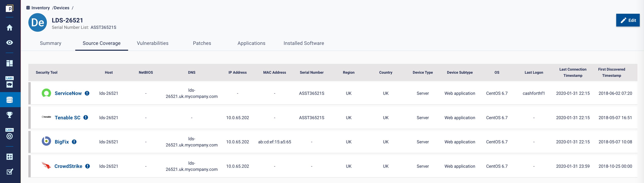The image size is (644, 183).
Task: Click the ab:cd:ef:15:a5:65 MAC address cell
Action: pyautogui.click(x=275, y=142)
